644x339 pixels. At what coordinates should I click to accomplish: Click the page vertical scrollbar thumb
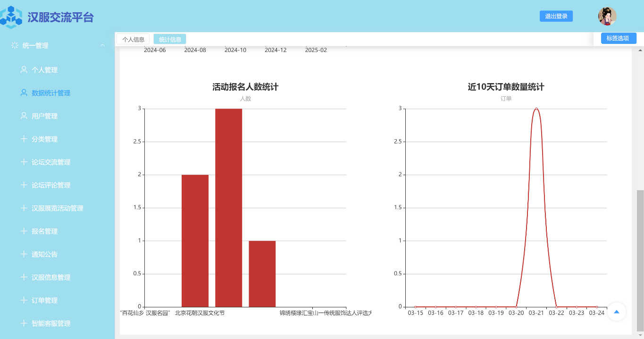coord(640,261)
